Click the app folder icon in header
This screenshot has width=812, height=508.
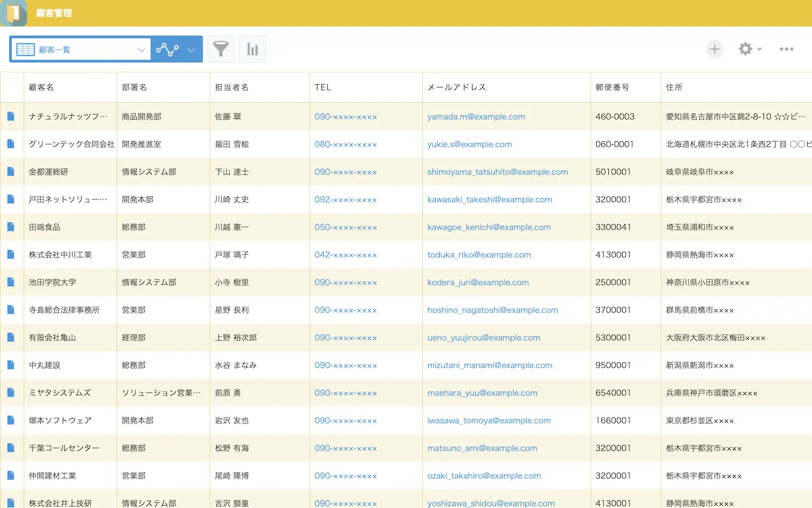[x=14, y=13]
